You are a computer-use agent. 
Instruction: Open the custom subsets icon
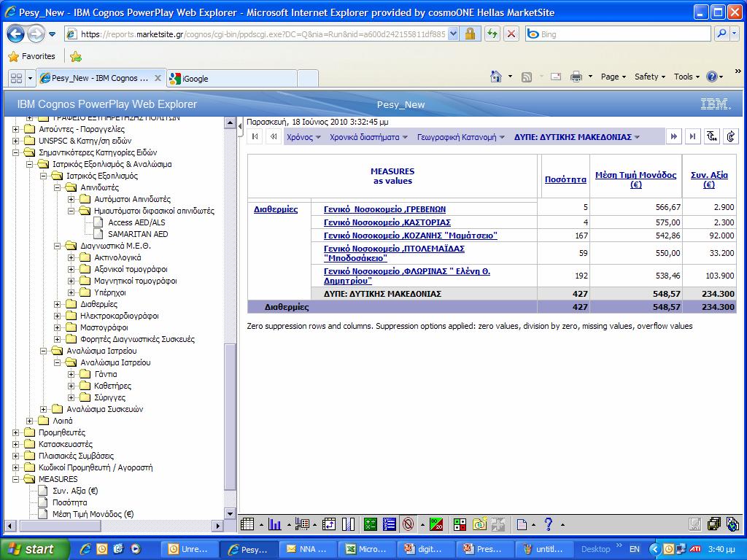click(x=479, y=524)
